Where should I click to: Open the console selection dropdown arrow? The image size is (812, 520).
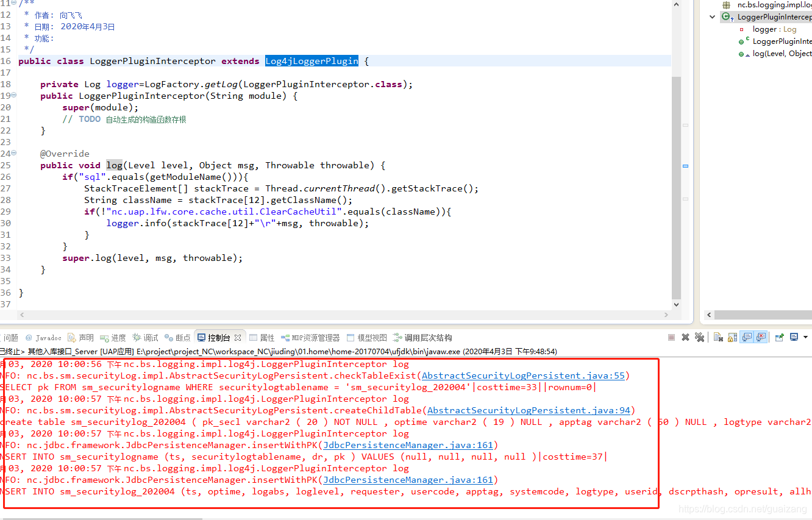(x=805, y=337)
